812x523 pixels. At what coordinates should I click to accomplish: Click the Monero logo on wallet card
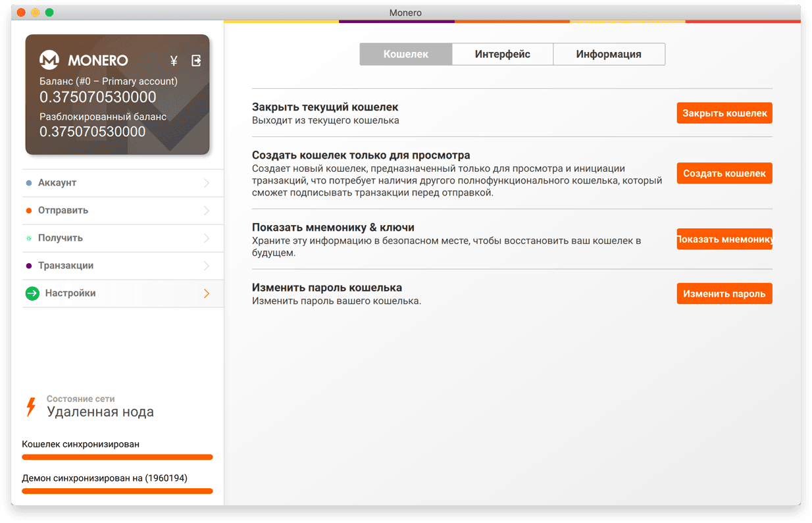(49, 60)
